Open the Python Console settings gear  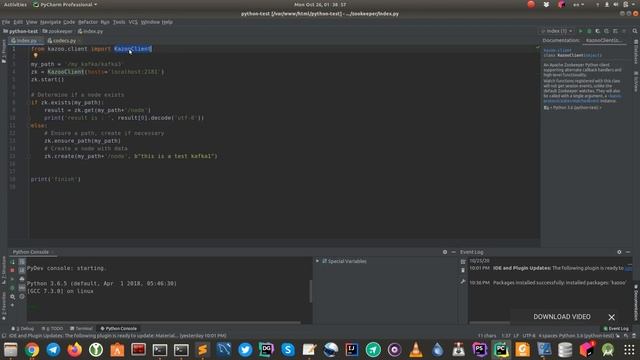[445, 252]
